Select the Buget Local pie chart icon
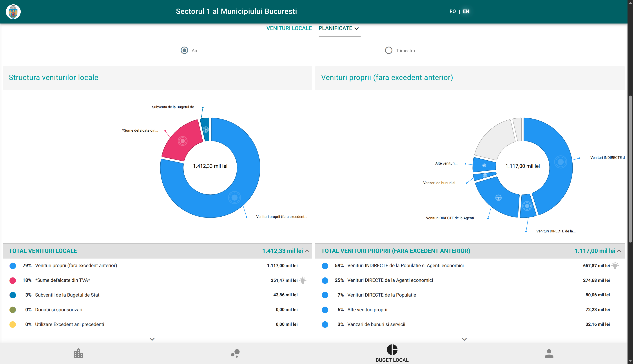633x364 pixels. pyautogui.click(x=392, y=350)
